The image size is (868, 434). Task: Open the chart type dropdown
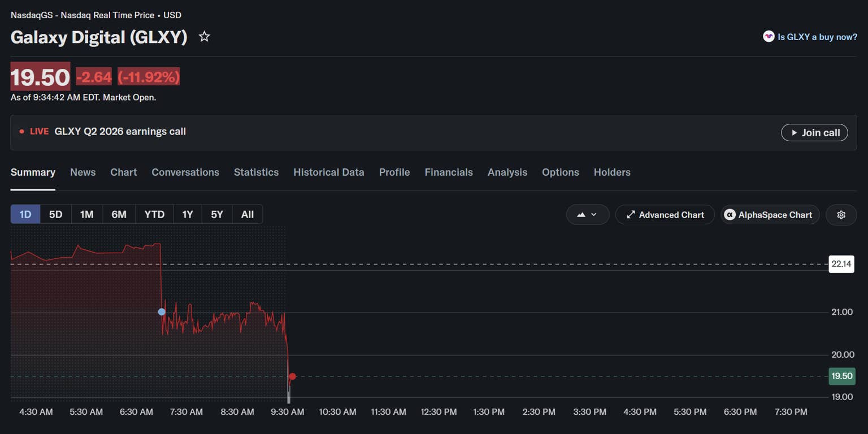click(588, 215)
